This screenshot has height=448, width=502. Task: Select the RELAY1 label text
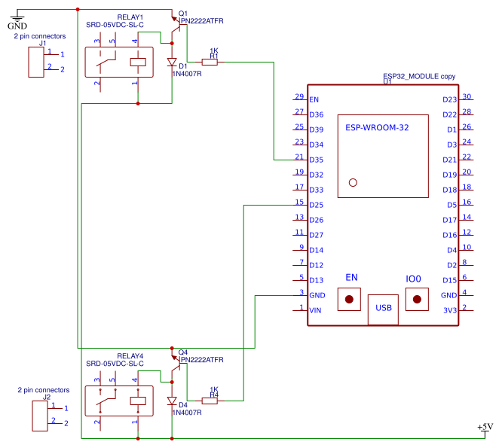click(130, 17)
